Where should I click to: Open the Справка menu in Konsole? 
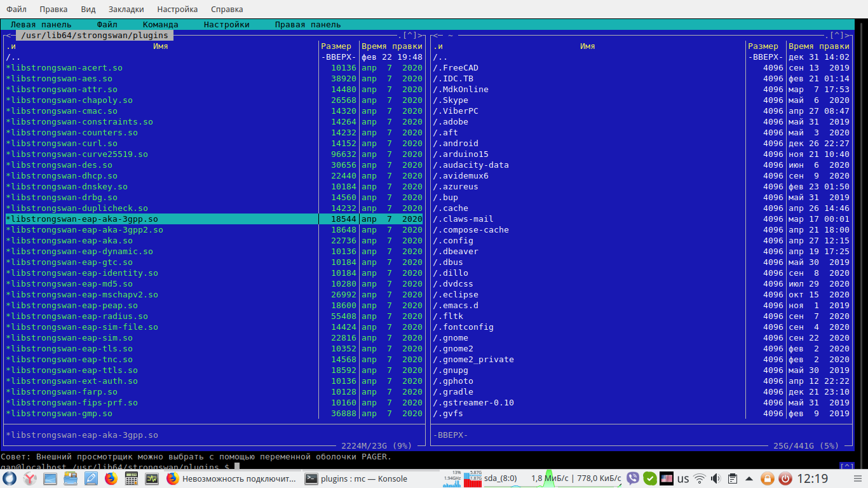click(226, 10)
